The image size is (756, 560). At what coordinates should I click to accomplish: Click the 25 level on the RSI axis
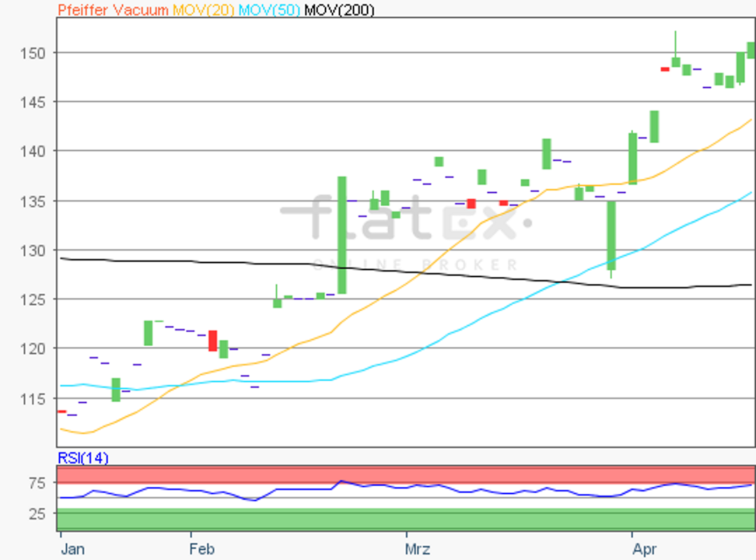coord(37,514)
